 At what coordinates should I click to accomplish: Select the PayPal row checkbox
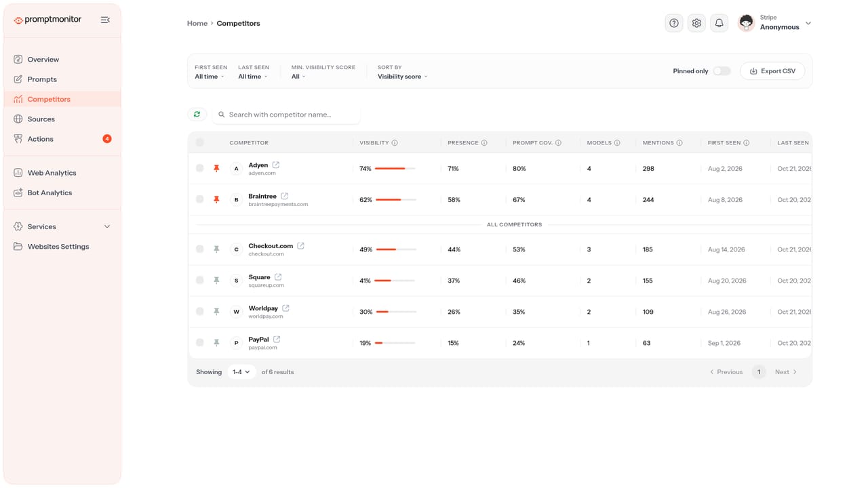tap(199, 342)
